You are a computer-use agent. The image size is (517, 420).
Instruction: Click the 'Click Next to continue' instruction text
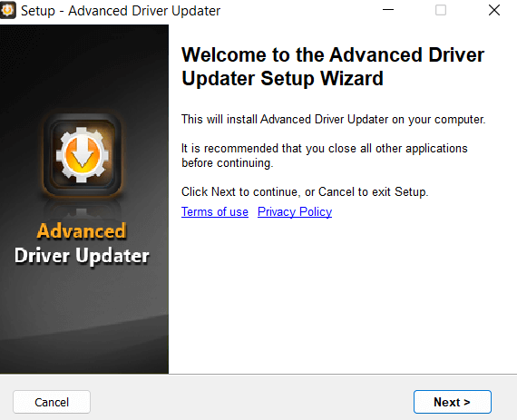pyautogui.click(x=305, y=191)
